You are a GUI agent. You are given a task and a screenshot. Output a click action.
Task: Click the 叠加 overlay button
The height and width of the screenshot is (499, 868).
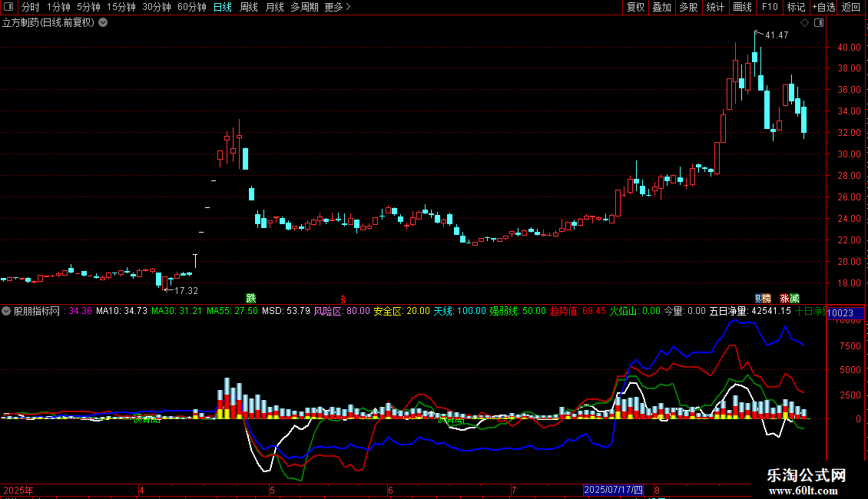(662, 7)
